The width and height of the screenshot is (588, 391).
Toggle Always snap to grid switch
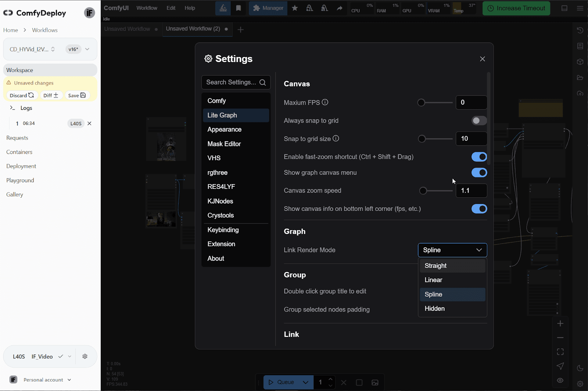pos(479,121)
